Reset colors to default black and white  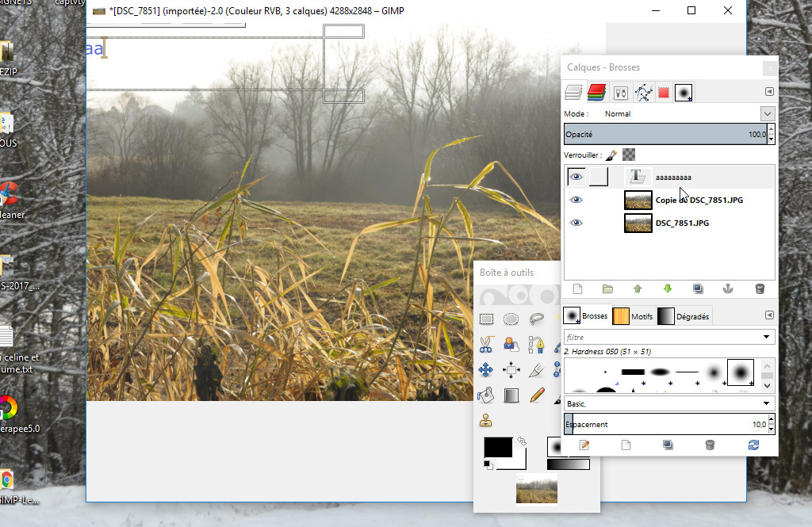tap(488, 465)
